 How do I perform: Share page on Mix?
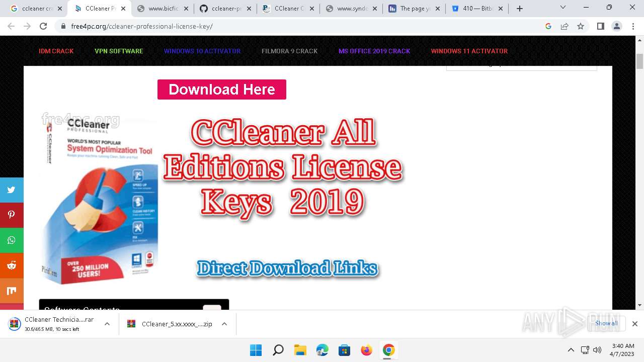tap(12, 291)
